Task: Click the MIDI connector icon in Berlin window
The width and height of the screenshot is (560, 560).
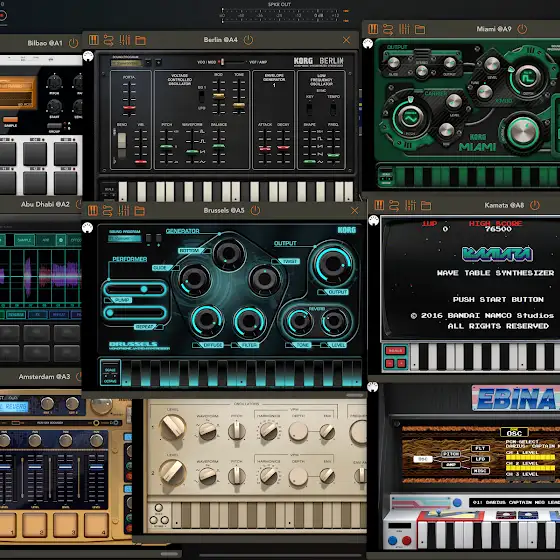Action: point(88,56)
